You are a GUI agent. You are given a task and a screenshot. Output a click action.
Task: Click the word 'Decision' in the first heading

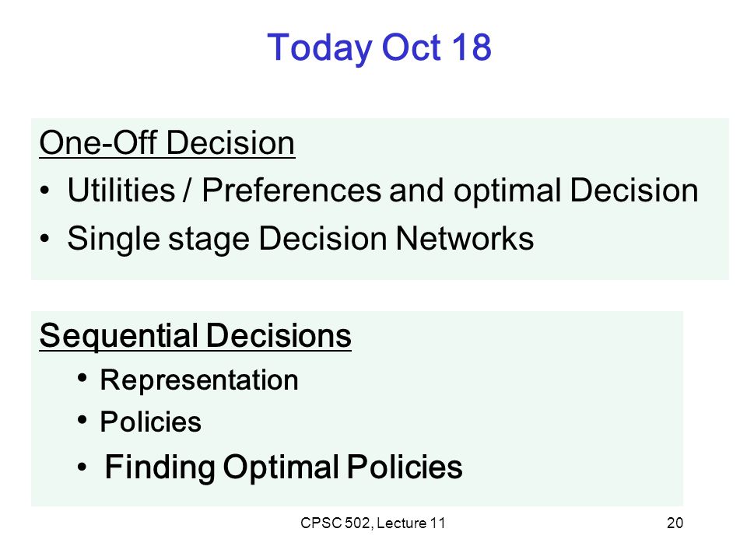(230, 143)
